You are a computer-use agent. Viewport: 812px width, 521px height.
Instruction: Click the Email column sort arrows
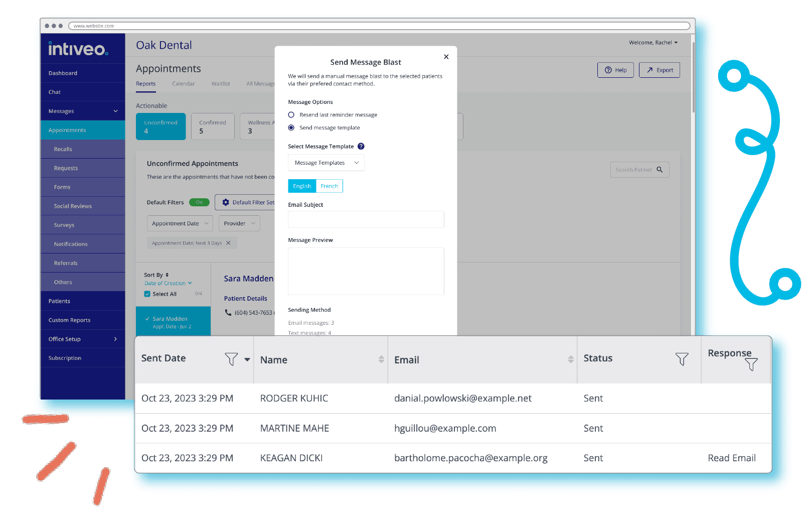click(571, 359)
